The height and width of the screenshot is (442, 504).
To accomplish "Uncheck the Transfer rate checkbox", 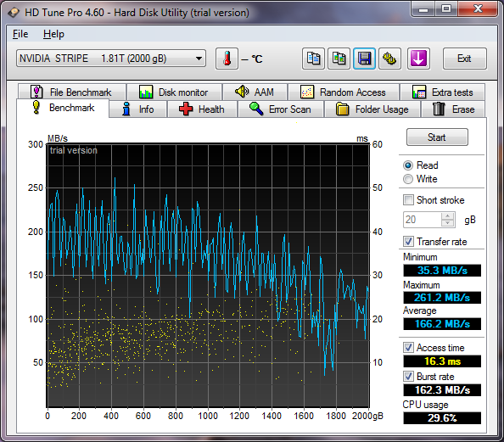I will tap(408, 242).
